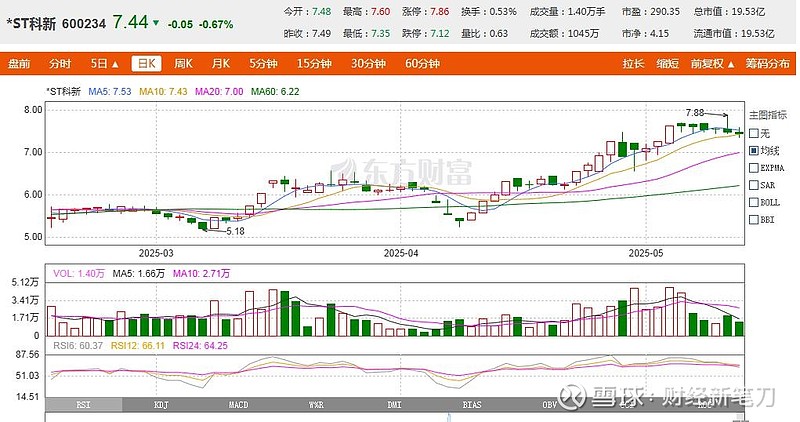Switch to the 月K monthly chart tab
This screenshot has height=422, width=800.
pos(220,64)
